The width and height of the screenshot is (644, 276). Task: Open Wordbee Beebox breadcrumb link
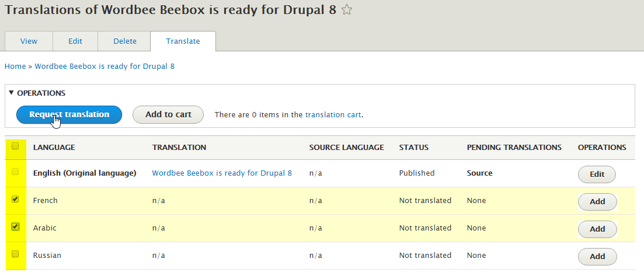[x=105, y=67]
